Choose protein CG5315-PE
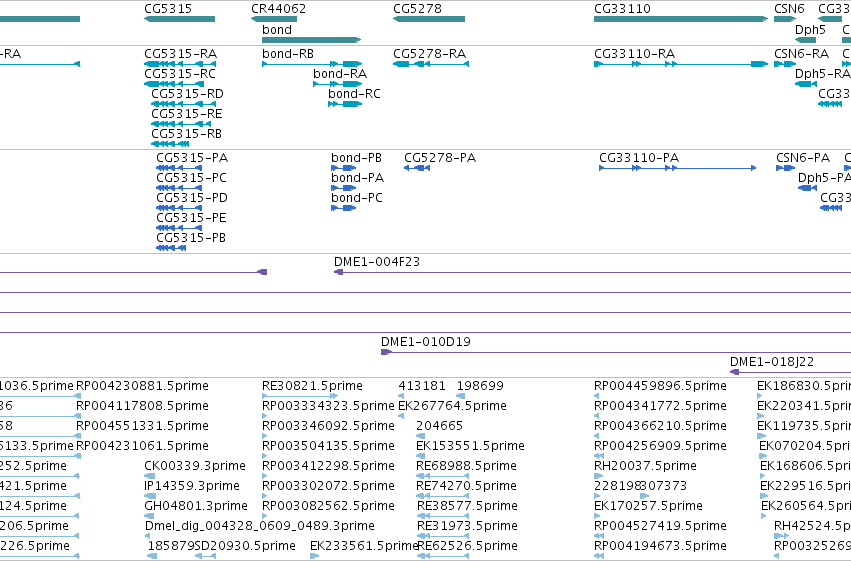This screenshot has width=851, height=561. click(x=179, y=228)
